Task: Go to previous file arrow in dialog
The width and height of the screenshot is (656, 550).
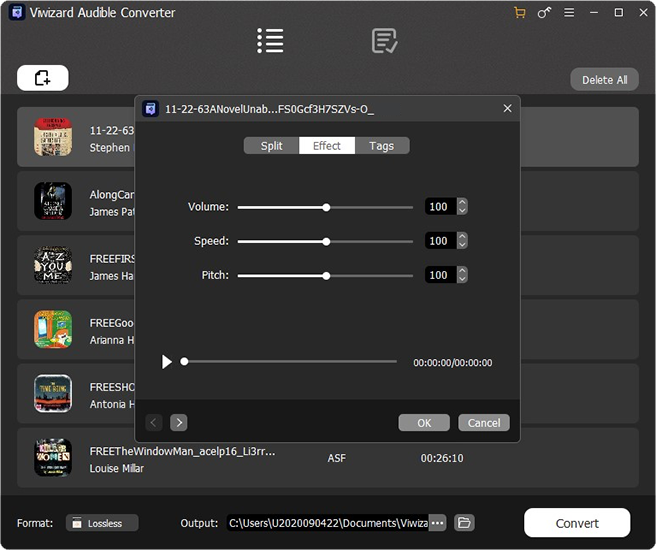Action: (x=154, y=422)
